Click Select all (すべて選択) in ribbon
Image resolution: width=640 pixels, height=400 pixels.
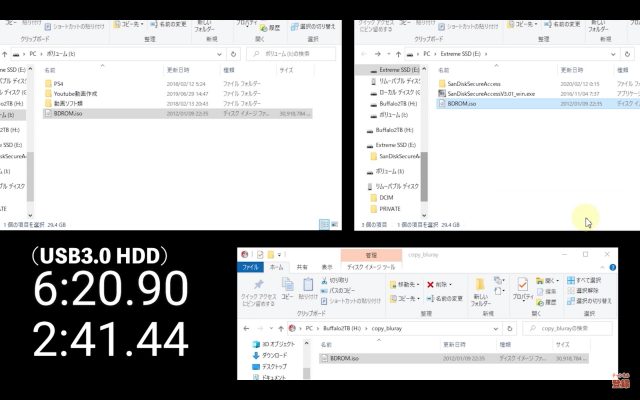584,280
